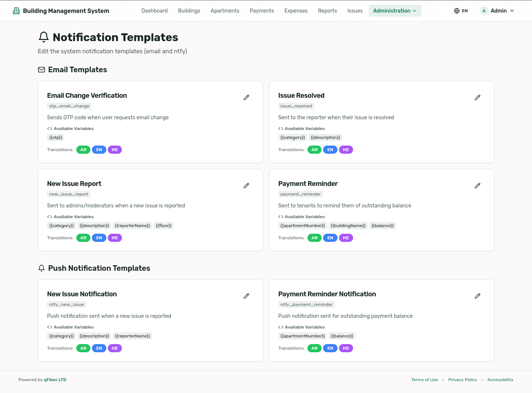This screenshot has width=532, height=393.
Task: Open the Accessibility footer link
Action: [500, 380]
